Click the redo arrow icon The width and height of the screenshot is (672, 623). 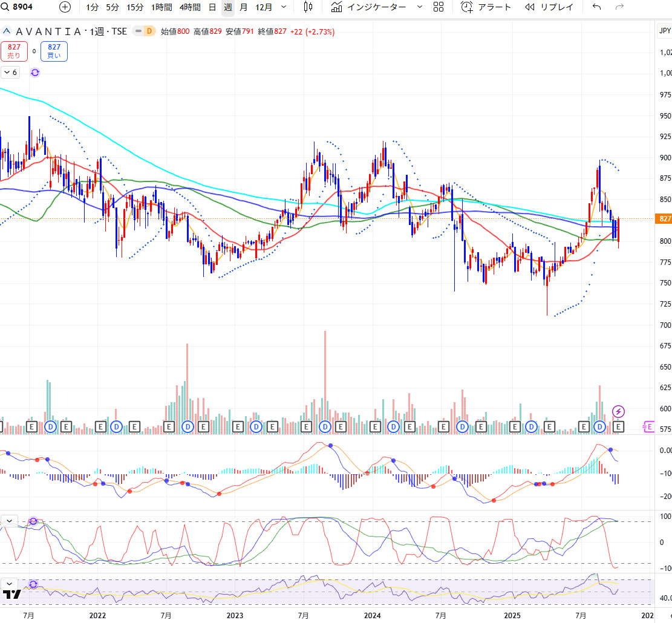[x=619, y=7]
